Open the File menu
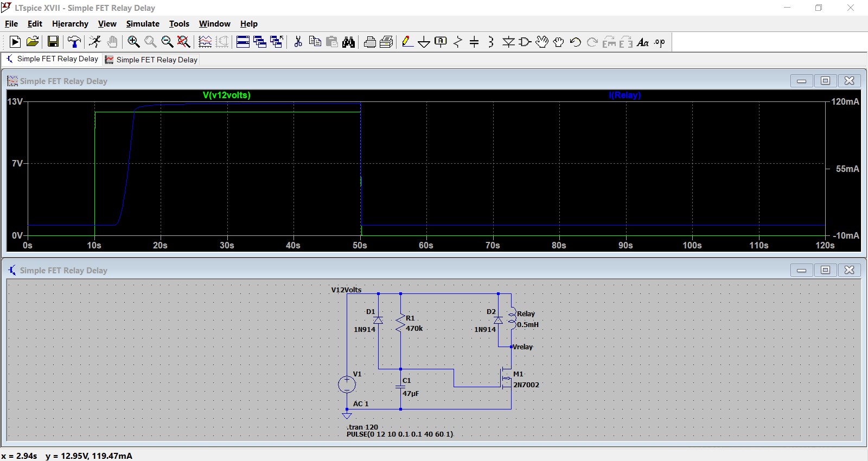The height and width of the screenshot is (461, 868). [x=11, y=24]
